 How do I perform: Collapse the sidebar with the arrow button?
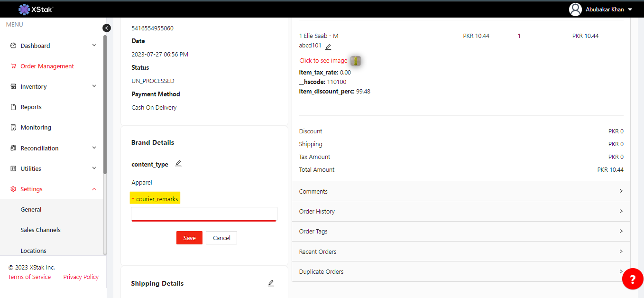[107, 28]
